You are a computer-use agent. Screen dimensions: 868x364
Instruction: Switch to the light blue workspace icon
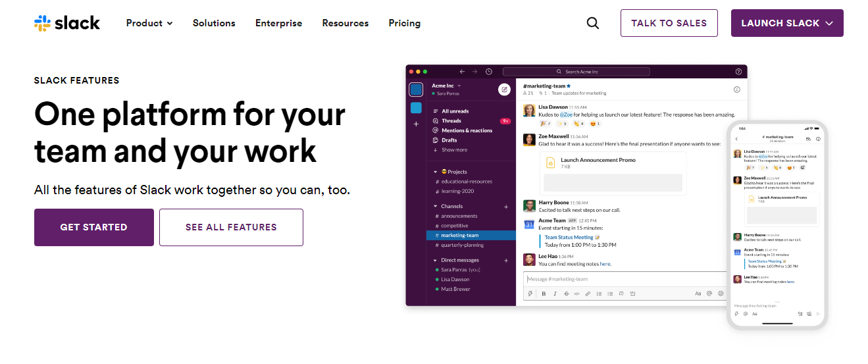pos(416,107)
